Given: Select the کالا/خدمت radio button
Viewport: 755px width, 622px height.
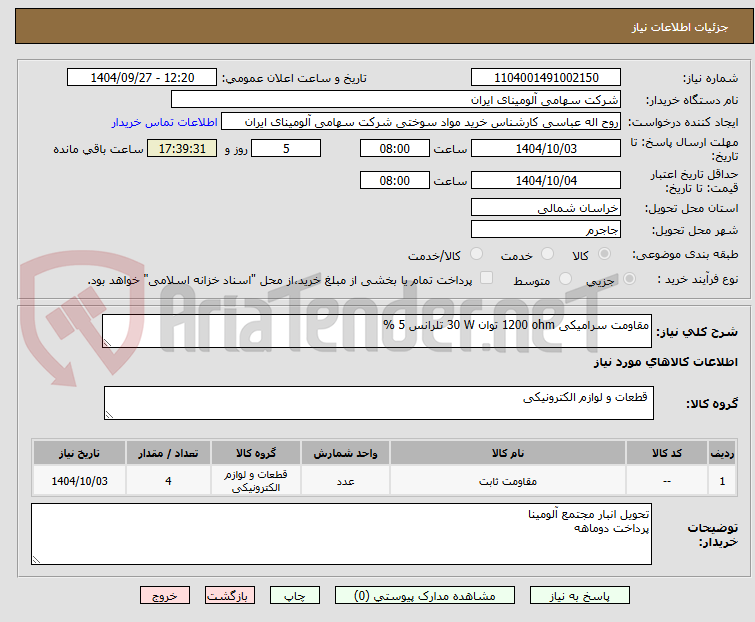Looking at the screenshot, I should click(x=476, y=254).
